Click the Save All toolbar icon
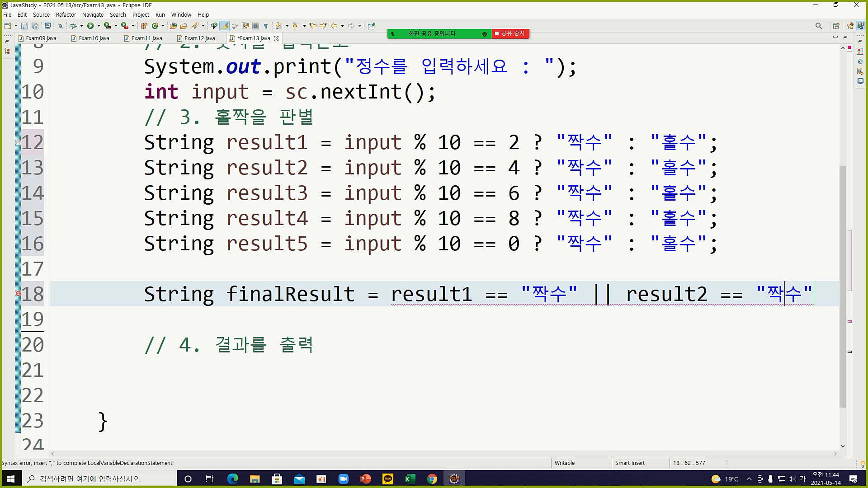The height and width of the screenshot is (488, 868). [x=35, y=26]
